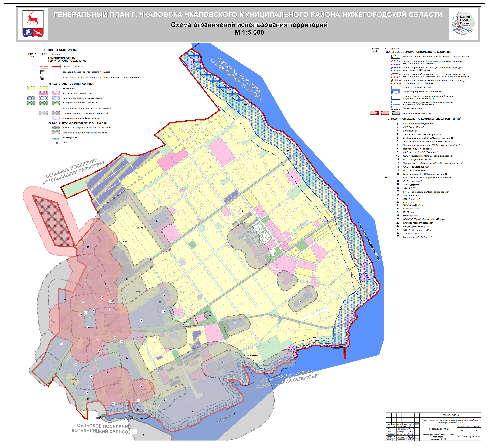This screenshot has width=488, height=448.
Task: Click the legend label 'жилая зона'
Action: click(x=69, y=89)
